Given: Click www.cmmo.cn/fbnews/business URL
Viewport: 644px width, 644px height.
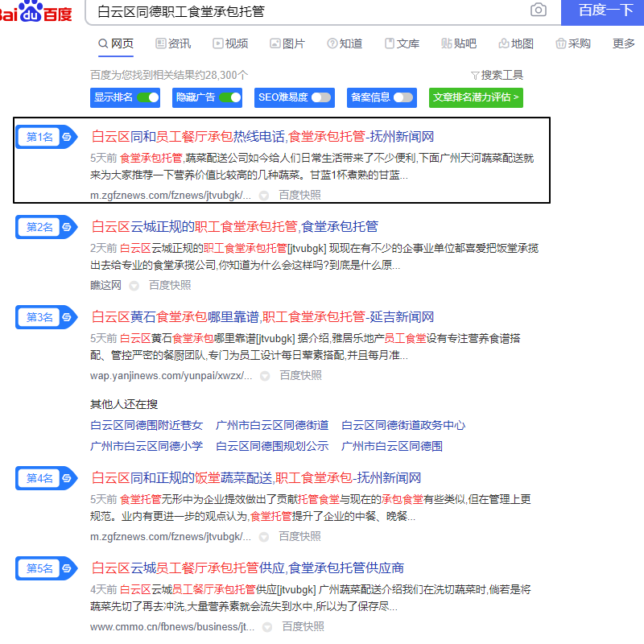Looking at the screenshot, I should pos(172,627).
